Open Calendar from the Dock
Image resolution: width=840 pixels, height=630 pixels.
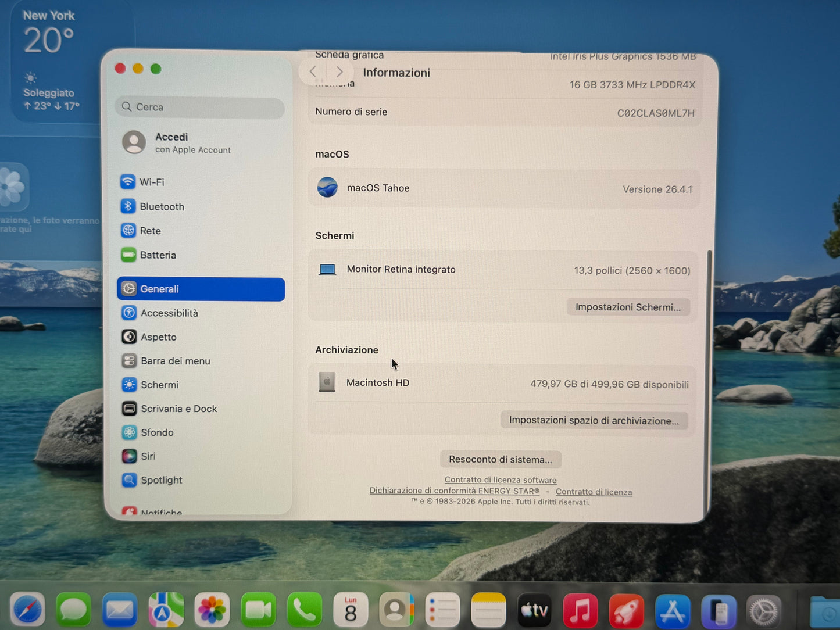[350, 610]
